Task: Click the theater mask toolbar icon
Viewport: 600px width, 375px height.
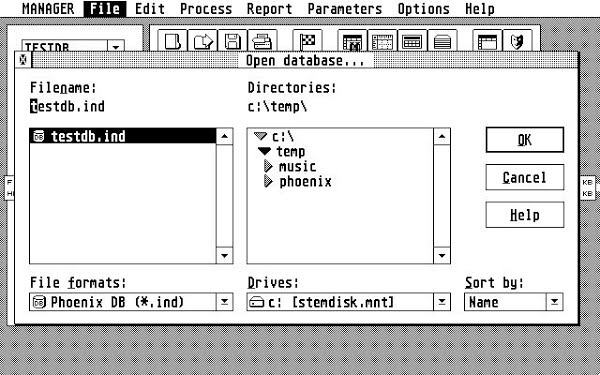Action: [x=517, y=41]
